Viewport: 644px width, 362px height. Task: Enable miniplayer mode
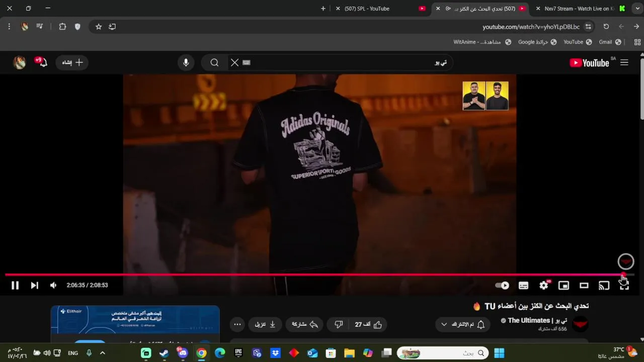pyautogui.click(x=563, y=286)
